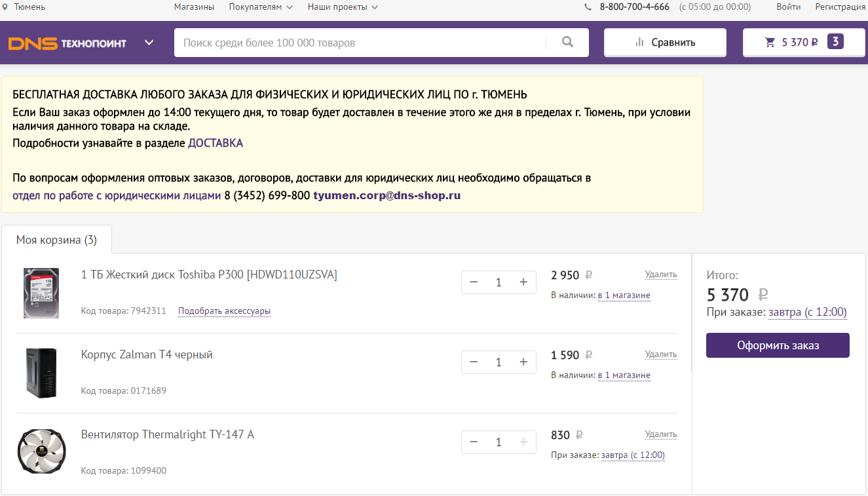Screen dimensions: 868x496
Task: Decrease quantity of Toshiba P300 hard drive
Action: [x=474, y=282]
